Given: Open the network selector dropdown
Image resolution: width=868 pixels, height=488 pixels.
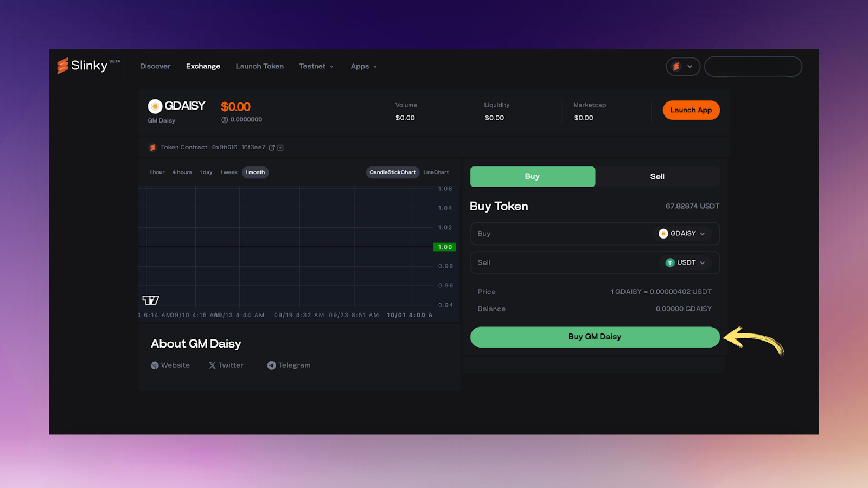Looking at the screenshot, I should (683, 67).
